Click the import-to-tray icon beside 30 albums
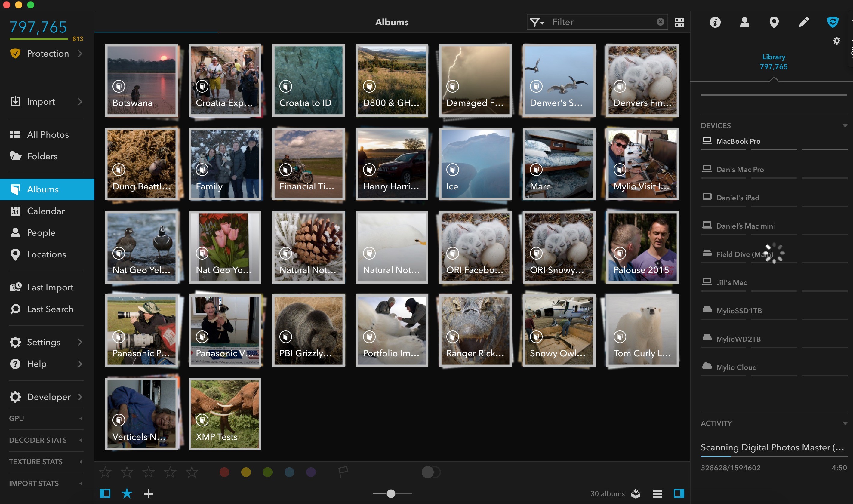Screen dimensions: 853x504 tap(636, 493)
